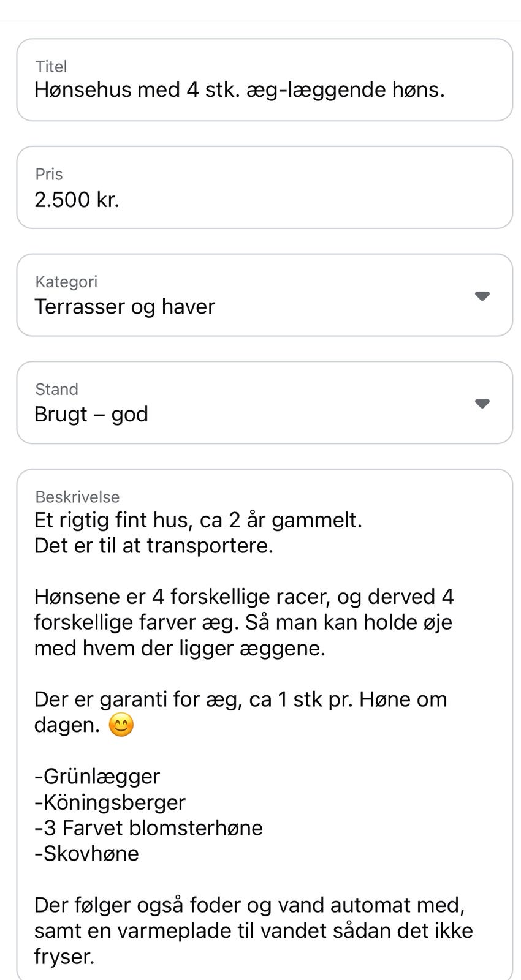Click the paragraph starting "Hønsene er 4 forskellige"
This screenshot has height=980, width=521.
243,622
